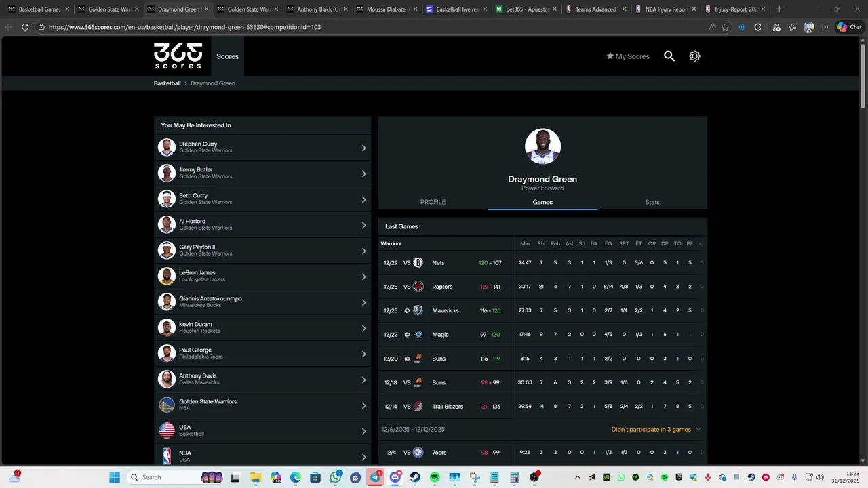Image resolution: width=868 pixels, height=488 pixels.
Task: Click the 12/22 Magic game date
Action: pyautogui.click(x=391, y=335)
